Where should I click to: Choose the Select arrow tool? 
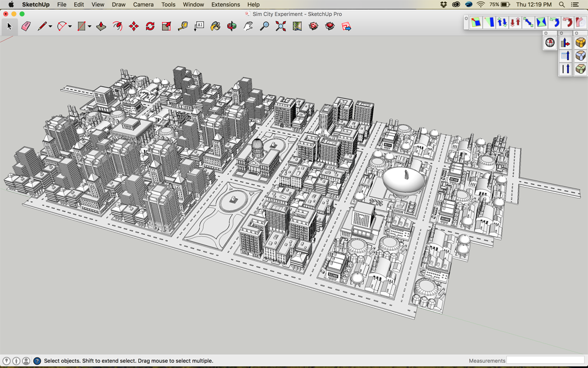pyautogui.click(x=9, y=26)
